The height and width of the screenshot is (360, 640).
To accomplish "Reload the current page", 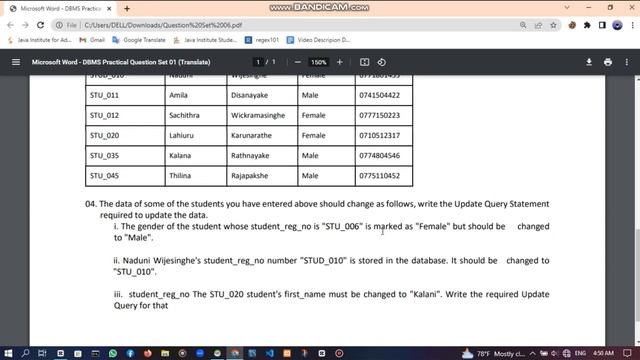I will pos(40,25).
